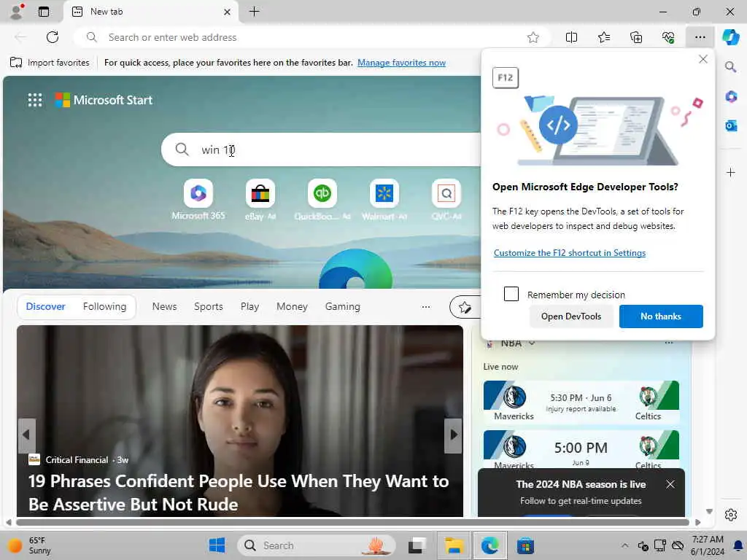Screen dimensions: 747x560
Task: Click the Open DevTools button
Action: coord(570,316)
